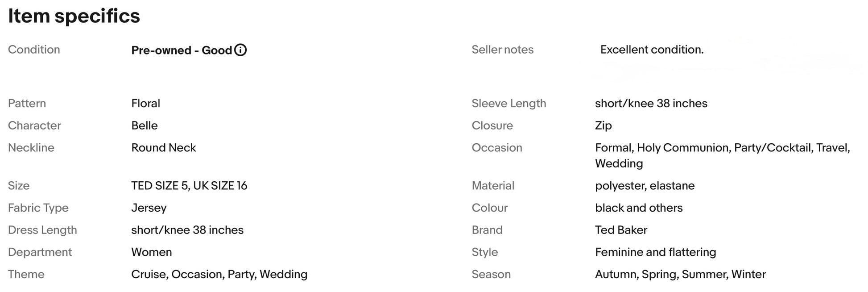Click the Pre-owned - Good condition text
The height and width of the screenshot is (292, 868).
click(x=182, y=50)
